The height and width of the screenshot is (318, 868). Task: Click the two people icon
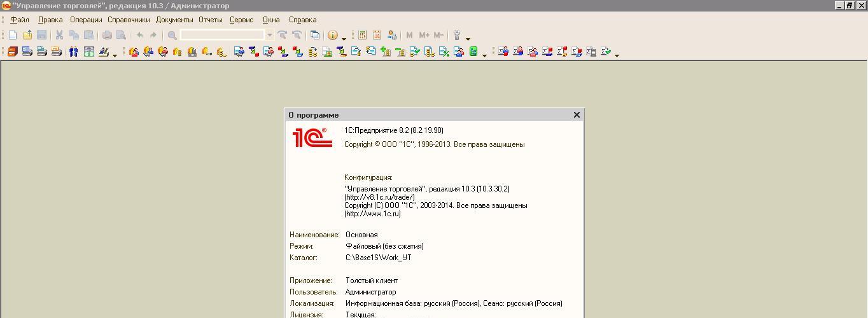[x=74, y=52]
